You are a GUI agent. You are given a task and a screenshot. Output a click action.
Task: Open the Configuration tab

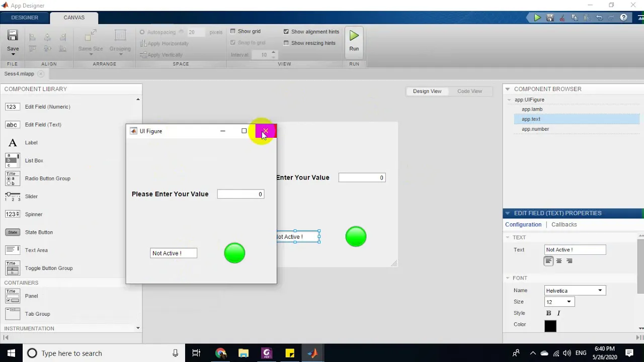click(523, 225)
